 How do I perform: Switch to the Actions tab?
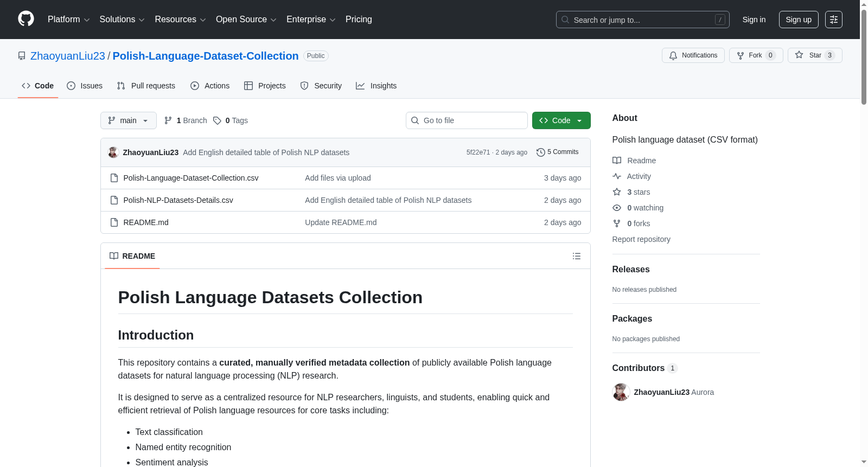pos(210,86)
